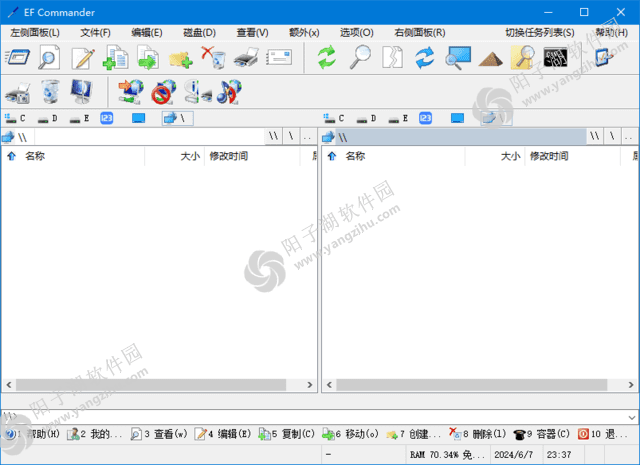Click the music note globe icon
Viewport: 640px width, 465px height.
229,91
